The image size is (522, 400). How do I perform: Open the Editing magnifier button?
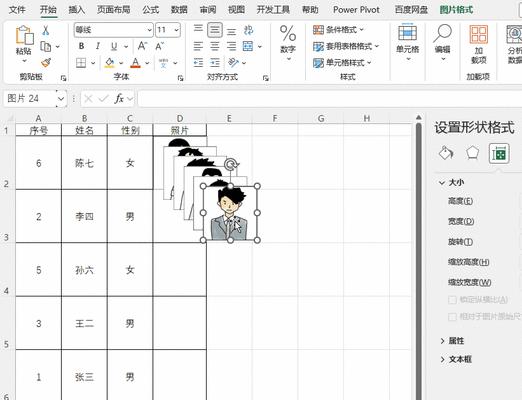point(442,43)
